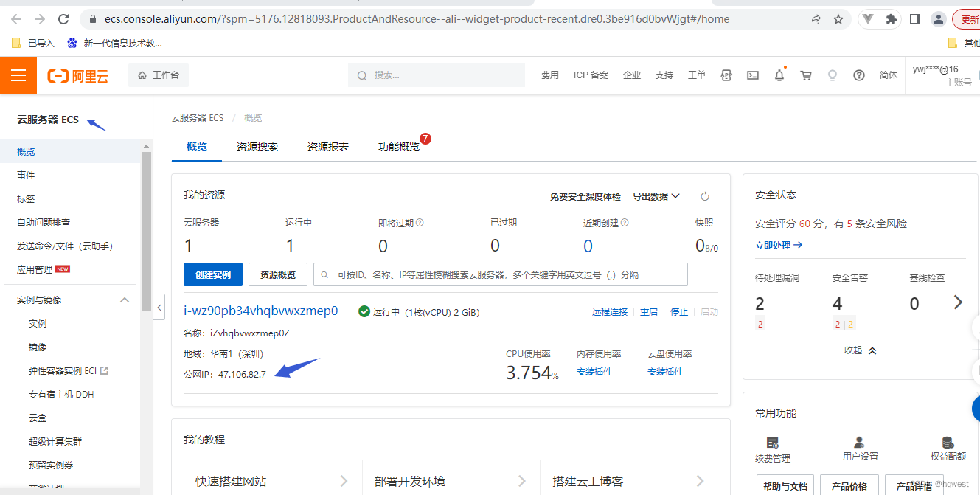Collapse the sidebar with arrow handle

point(159,306)
